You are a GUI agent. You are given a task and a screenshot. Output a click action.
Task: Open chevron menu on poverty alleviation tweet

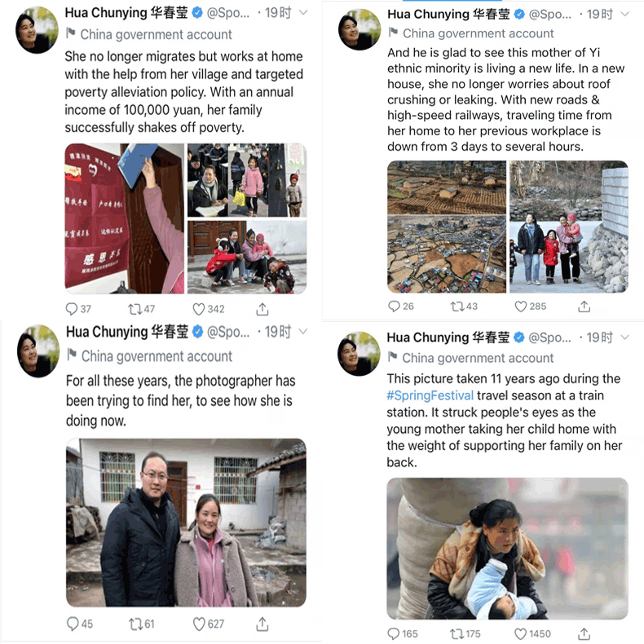[x=303, y=12]
